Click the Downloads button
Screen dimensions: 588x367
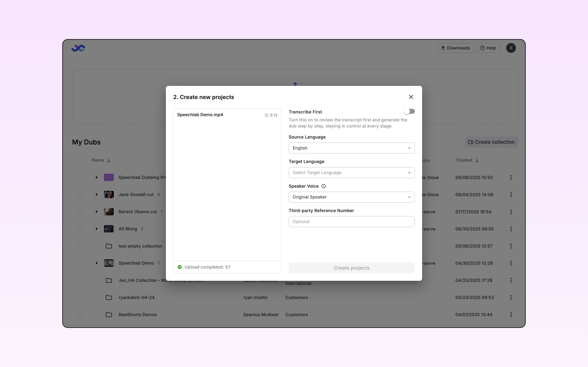(x=455, y=48)
